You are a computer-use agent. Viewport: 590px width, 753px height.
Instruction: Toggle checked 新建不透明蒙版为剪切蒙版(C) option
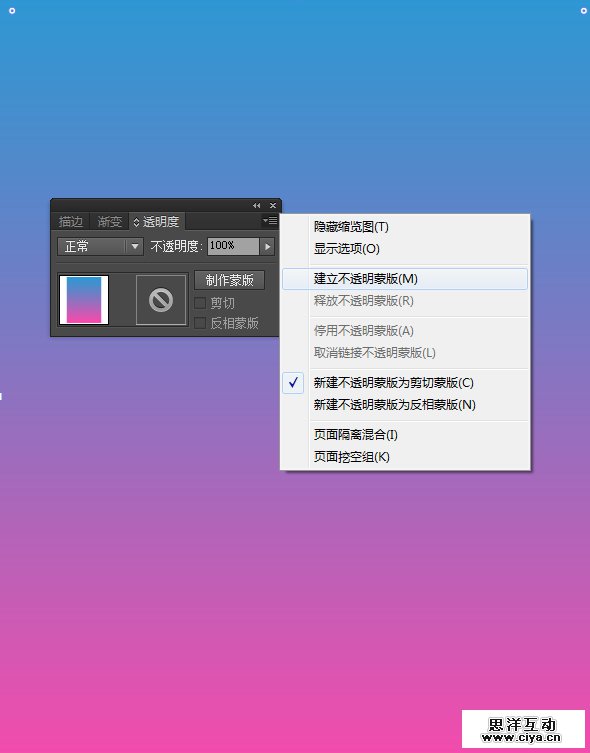(405, 383)
